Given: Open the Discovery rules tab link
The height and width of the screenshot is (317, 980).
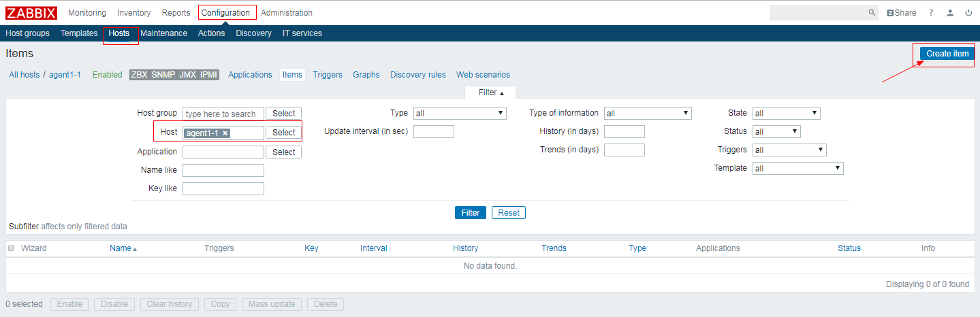Looking at the screenshot, I should point(418,75).
